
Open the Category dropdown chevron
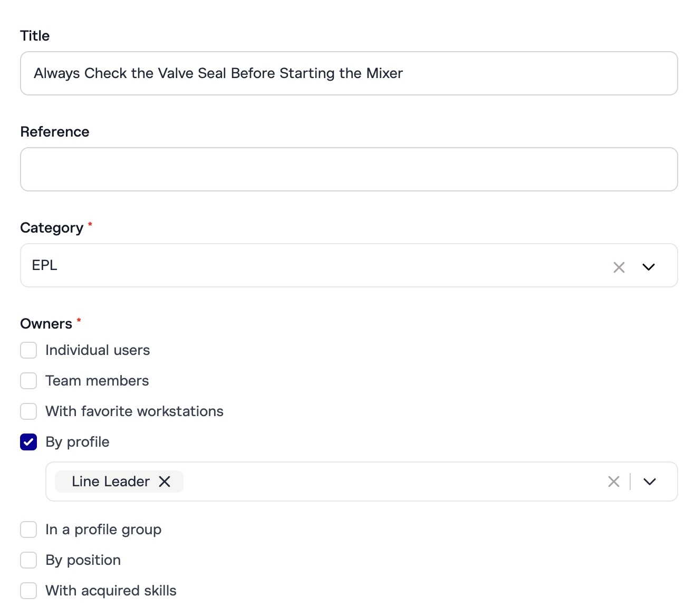[649, 267]
